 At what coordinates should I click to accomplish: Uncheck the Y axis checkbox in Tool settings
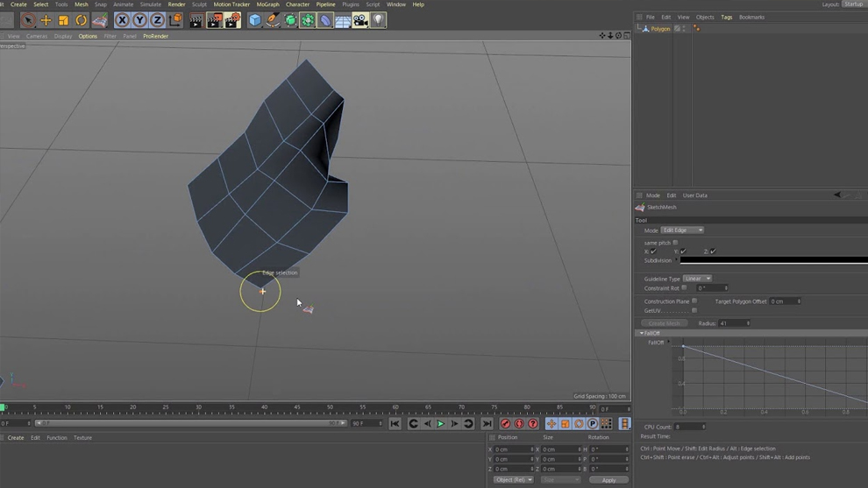coord(683,251)
